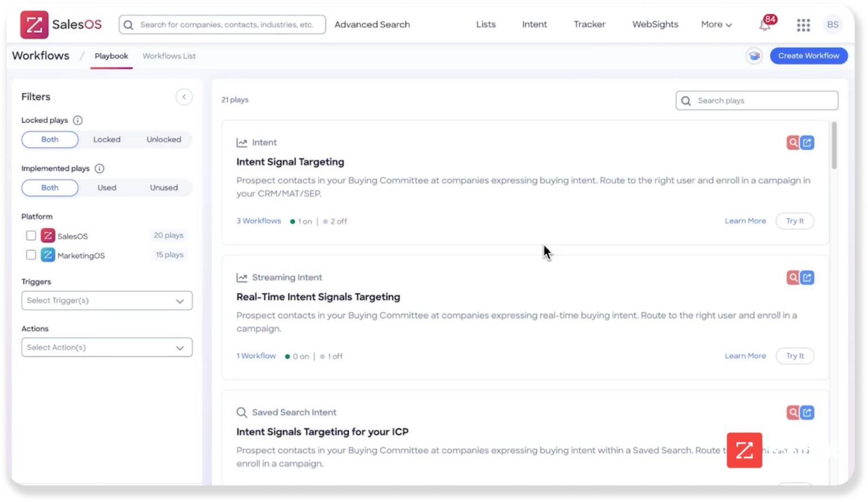This screenshot has width=868, height=502.
Task: Open the 3 Workflows link for Intent Signal Targeting
Action: click(x=258, y=220)
